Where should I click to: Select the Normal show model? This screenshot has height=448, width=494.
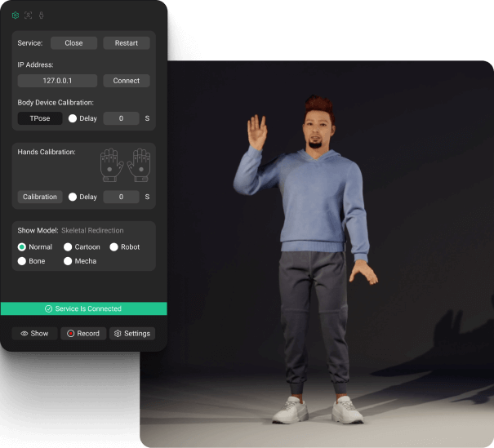pyautogui.click(x=22, y=247)
